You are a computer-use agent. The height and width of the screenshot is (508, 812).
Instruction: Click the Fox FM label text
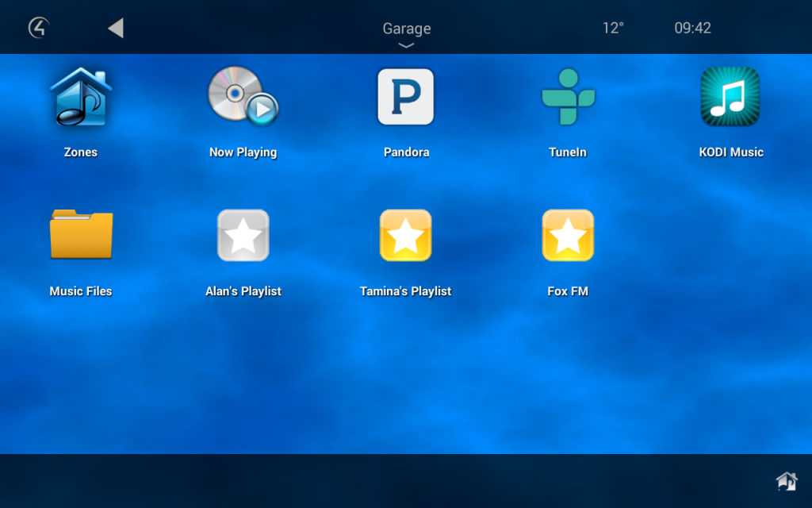pyautogui.click(x=568, y=291)
